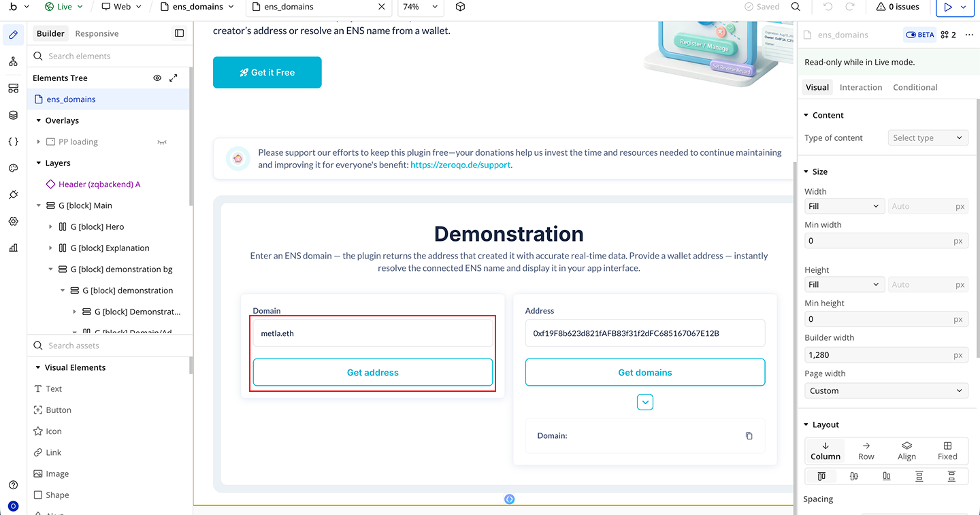Select align-to-start container alignment icon
The height and width of the screenshot is (515, 980).
coord(821,476)
